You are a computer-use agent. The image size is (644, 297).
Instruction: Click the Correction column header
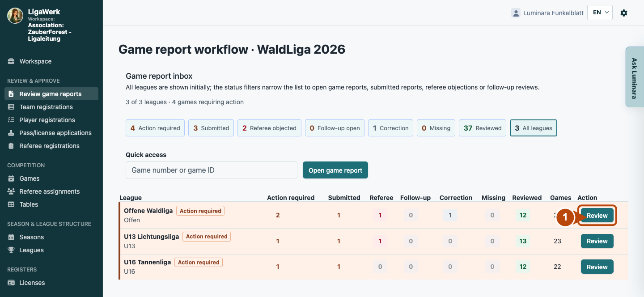tap(456, 198)
